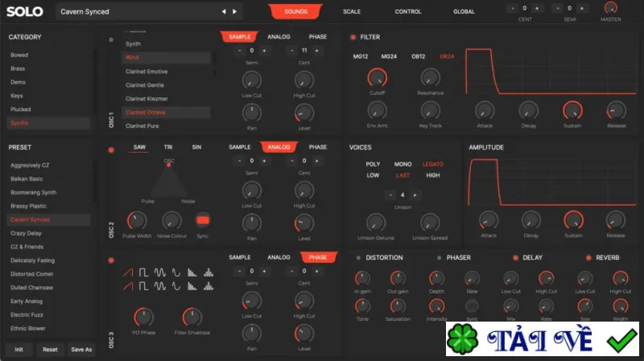This screenshot has height=361, width=644.
Task: Increase global Semi value with plus
Action: click(x=581, y=8)
